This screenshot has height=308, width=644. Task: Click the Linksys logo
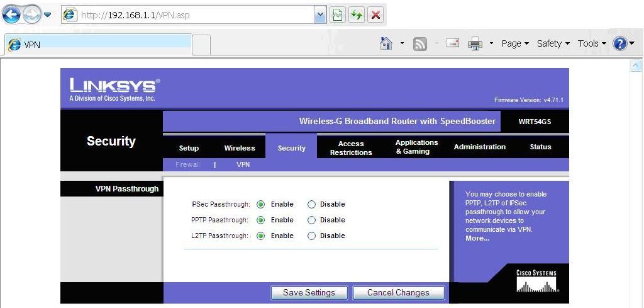coord(114,89)
